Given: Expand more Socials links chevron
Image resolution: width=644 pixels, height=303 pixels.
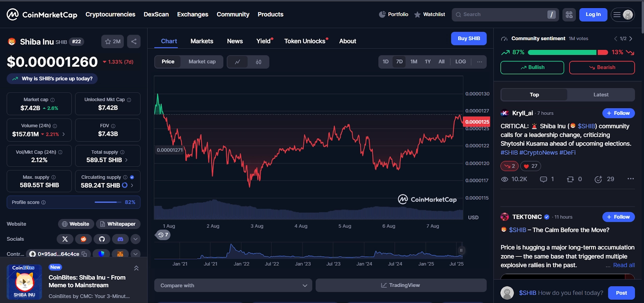Looking at the screenshot, I should [136, 239].
